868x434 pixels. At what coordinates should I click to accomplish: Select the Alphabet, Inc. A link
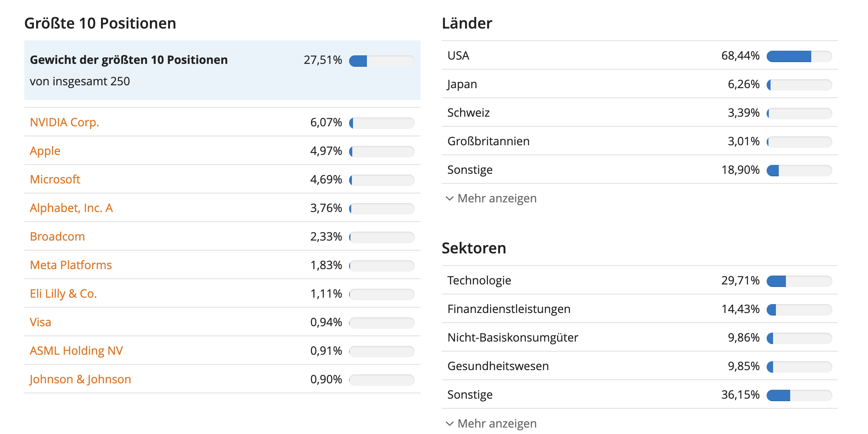pos(71,208)
